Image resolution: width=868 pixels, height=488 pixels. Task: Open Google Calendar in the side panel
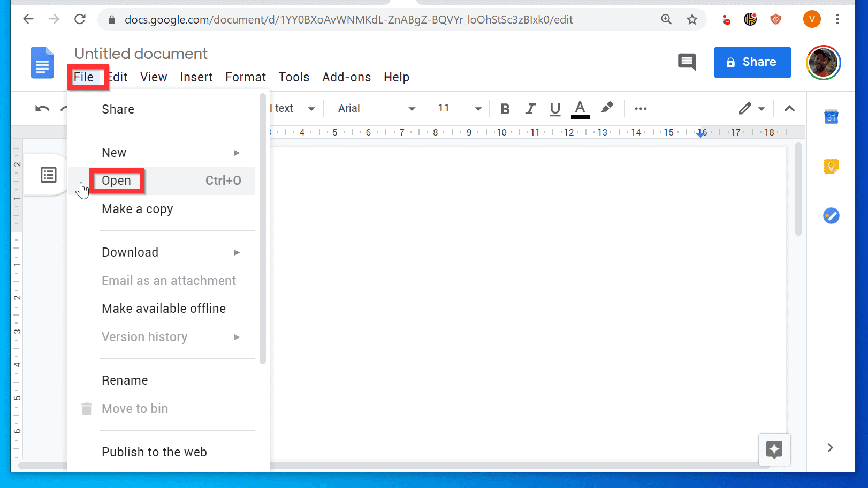point(831,117)
